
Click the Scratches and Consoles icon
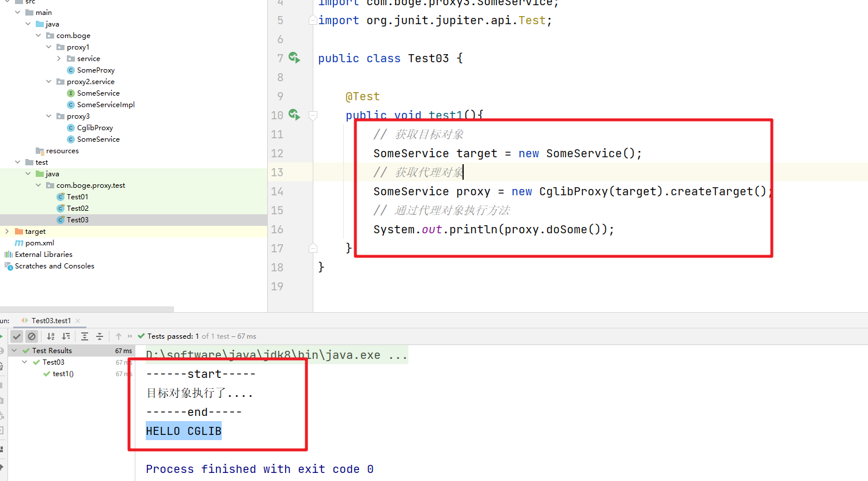pyautogui.click(x=9, y=266)
